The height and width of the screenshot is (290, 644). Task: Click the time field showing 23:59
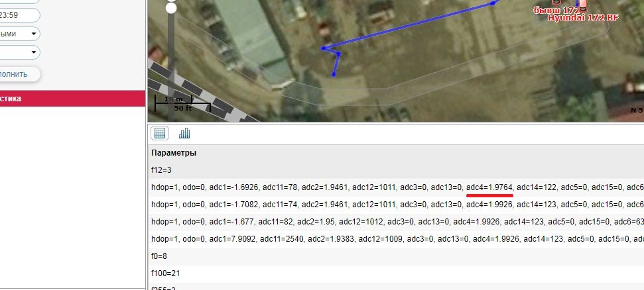(x=19, y=15)
